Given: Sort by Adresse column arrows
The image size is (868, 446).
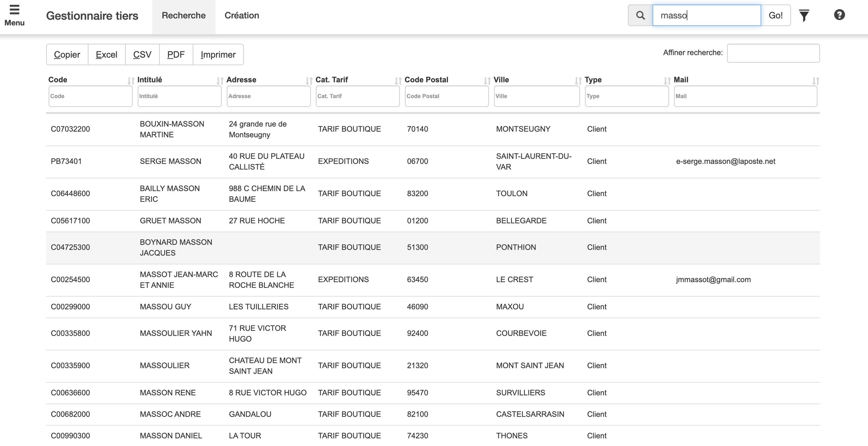Looking at the screenshot, I should [309, 81].
